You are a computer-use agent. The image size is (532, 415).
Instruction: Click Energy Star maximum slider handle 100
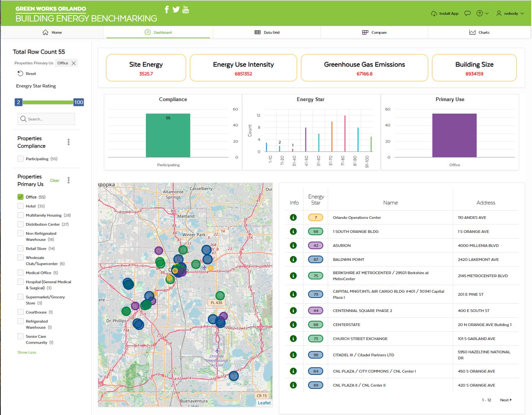coord(79,102)
